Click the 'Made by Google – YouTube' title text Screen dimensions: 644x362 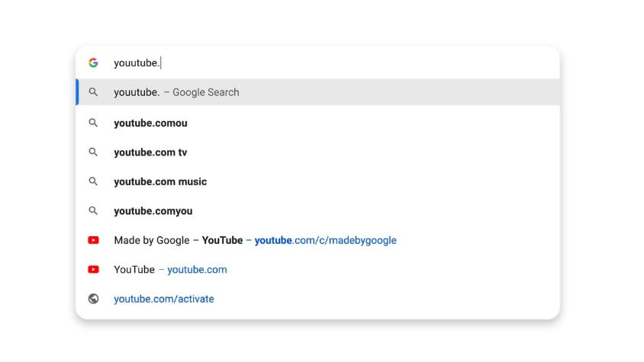point(178,240)
